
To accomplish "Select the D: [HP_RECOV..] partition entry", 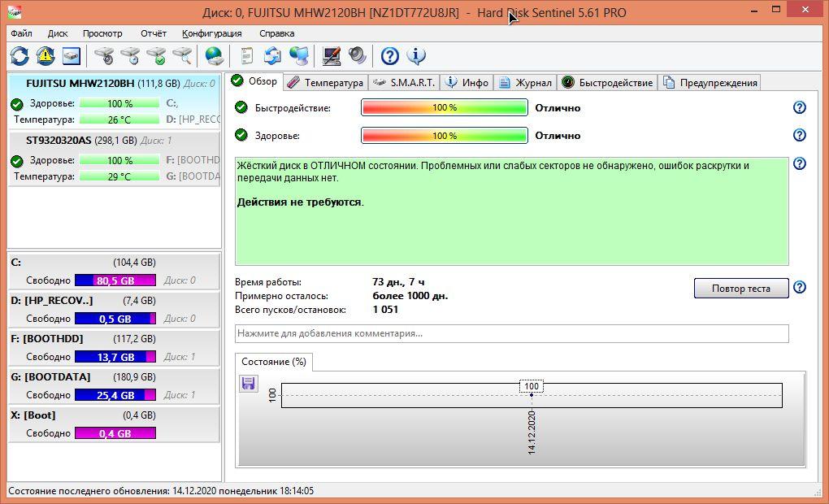I will point(115,310).
